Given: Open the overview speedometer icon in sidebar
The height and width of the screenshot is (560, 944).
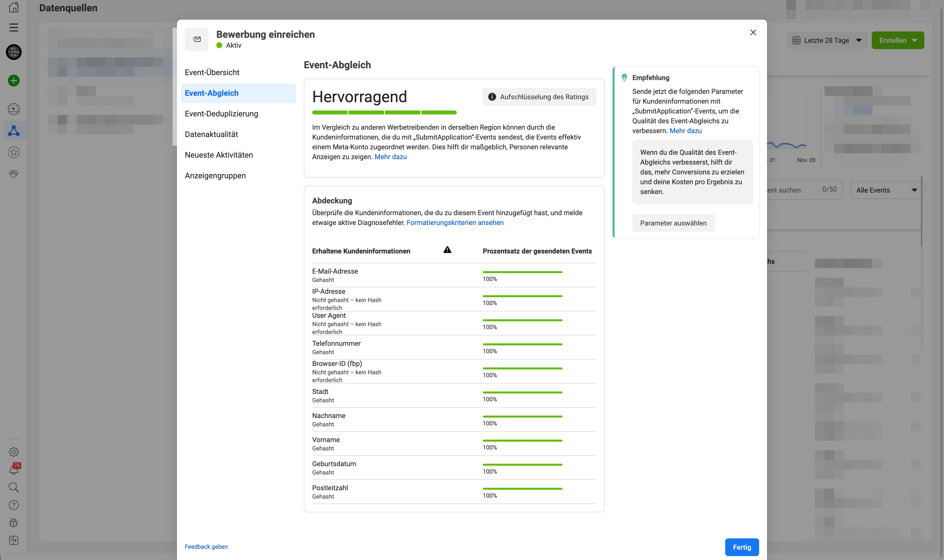Looking at the screenshot, I should (x=14, y=109).
